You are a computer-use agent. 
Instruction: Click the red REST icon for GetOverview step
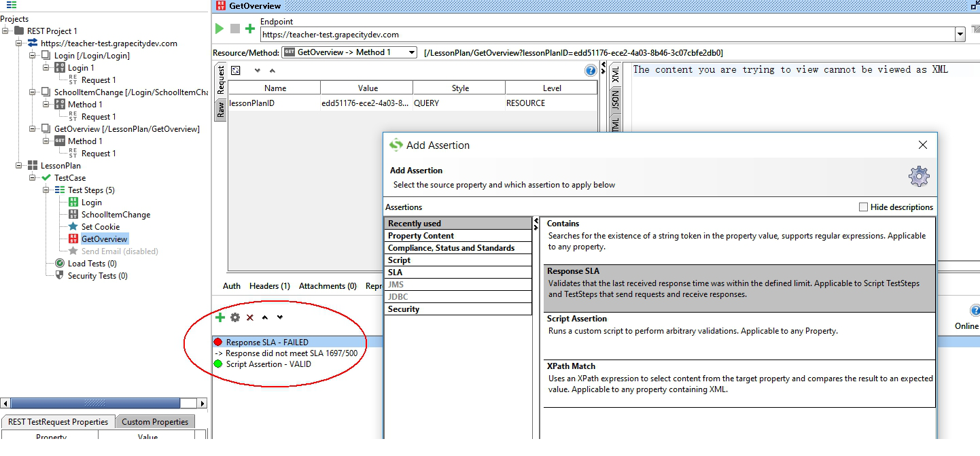73,239
